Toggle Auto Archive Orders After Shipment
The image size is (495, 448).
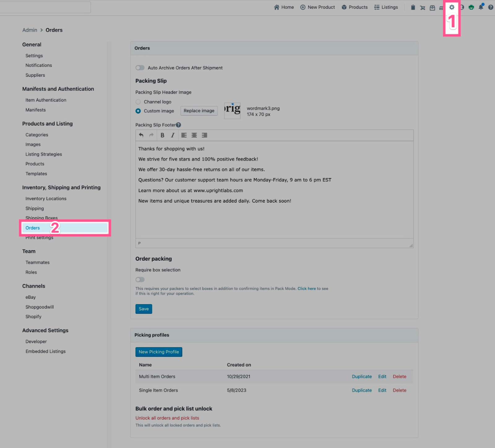140,68
